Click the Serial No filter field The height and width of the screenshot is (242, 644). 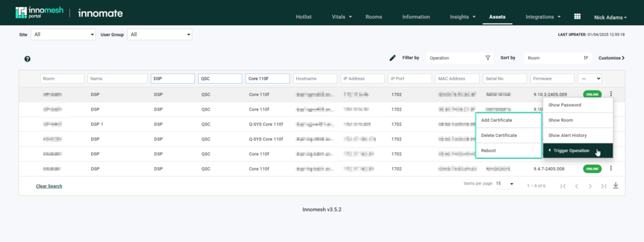(505, 79)
